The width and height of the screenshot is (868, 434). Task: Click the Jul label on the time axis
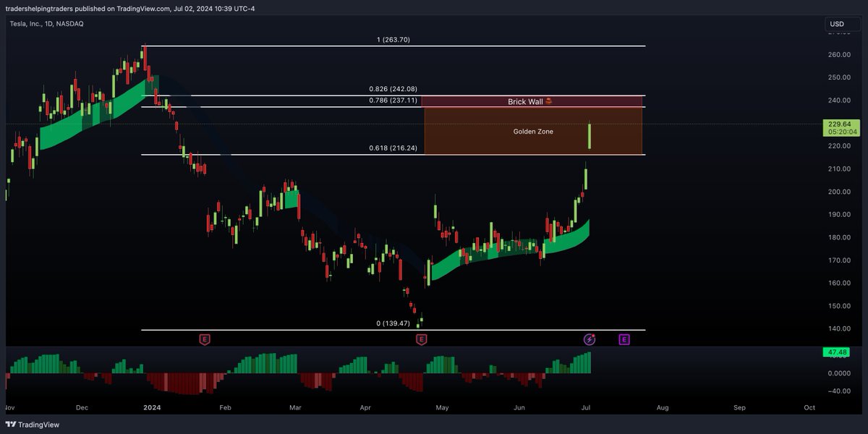coord(586,408)
